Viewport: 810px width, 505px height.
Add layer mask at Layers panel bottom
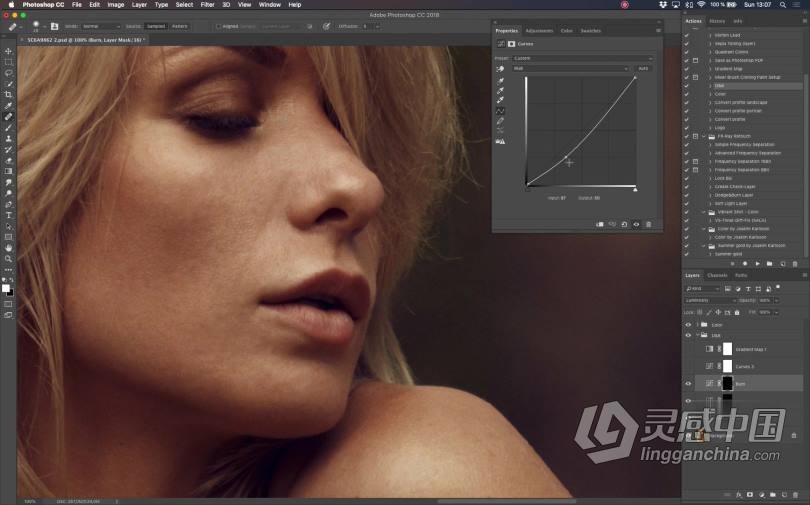750,495
